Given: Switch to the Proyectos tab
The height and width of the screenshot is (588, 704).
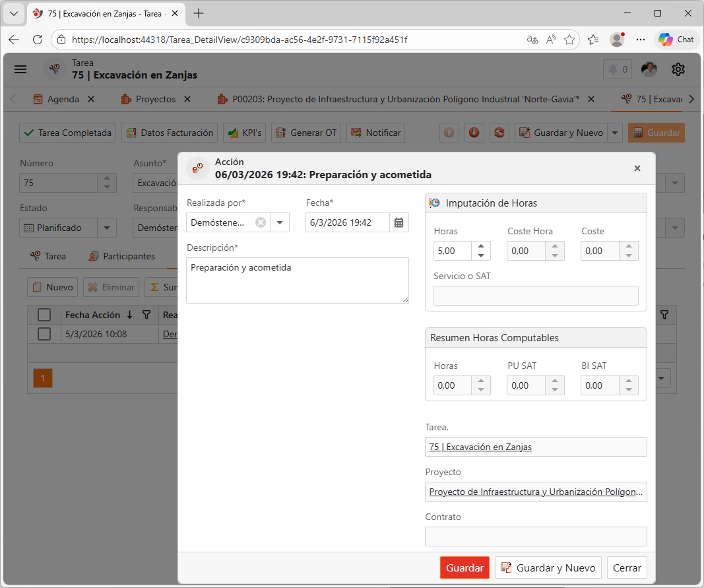Looking at the screenshot, I should 155,99.
